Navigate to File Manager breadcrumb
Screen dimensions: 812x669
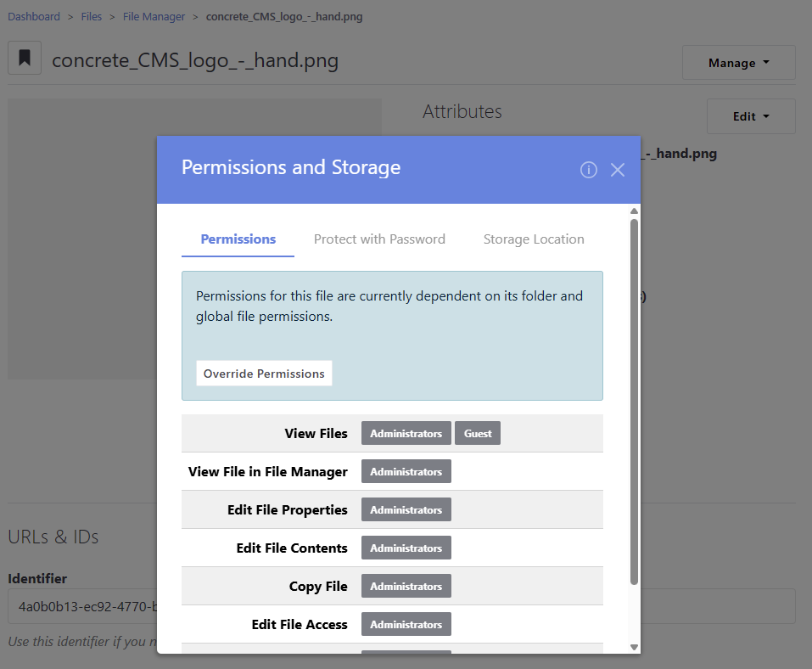154,17
